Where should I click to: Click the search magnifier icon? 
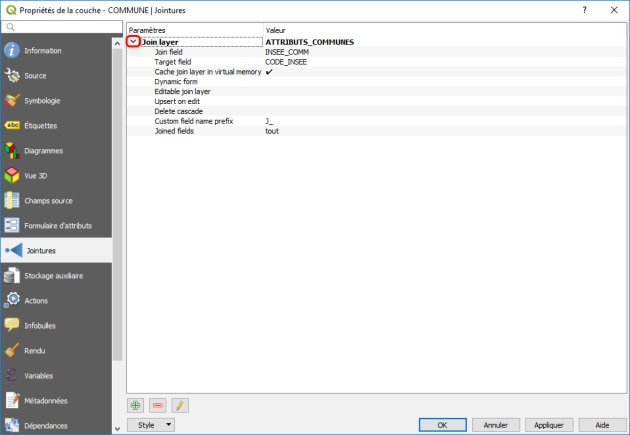pyautogui.click(x=10, y=27)
